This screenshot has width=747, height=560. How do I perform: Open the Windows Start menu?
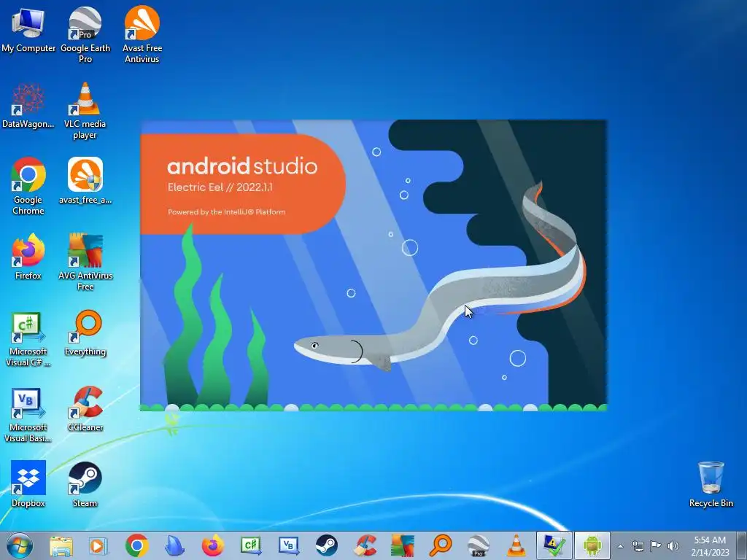20,545
